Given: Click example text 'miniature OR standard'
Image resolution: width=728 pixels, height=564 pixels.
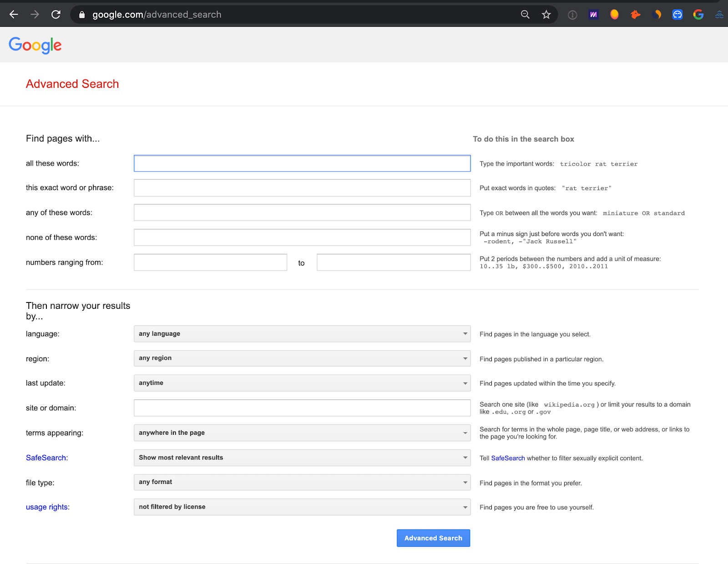Looking at the screenshot, I should click(x=644, y=213).
